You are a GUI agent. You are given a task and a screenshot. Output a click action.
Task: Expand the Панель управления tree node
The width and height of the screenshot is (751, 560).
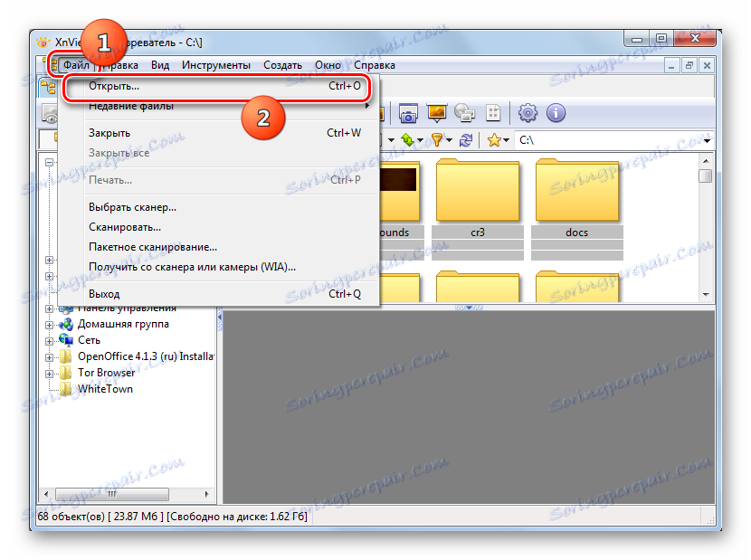click(x=50, y=309)
